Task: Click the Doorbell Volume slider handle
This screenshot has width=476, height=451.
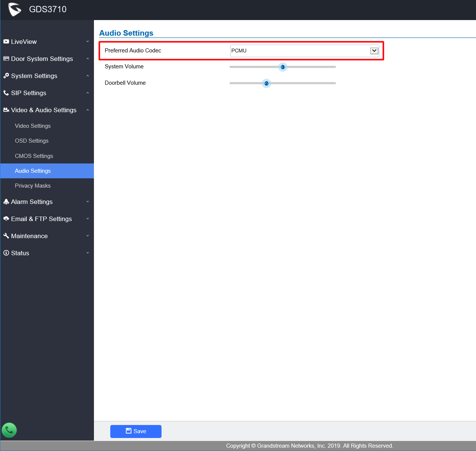Action: 266,83
